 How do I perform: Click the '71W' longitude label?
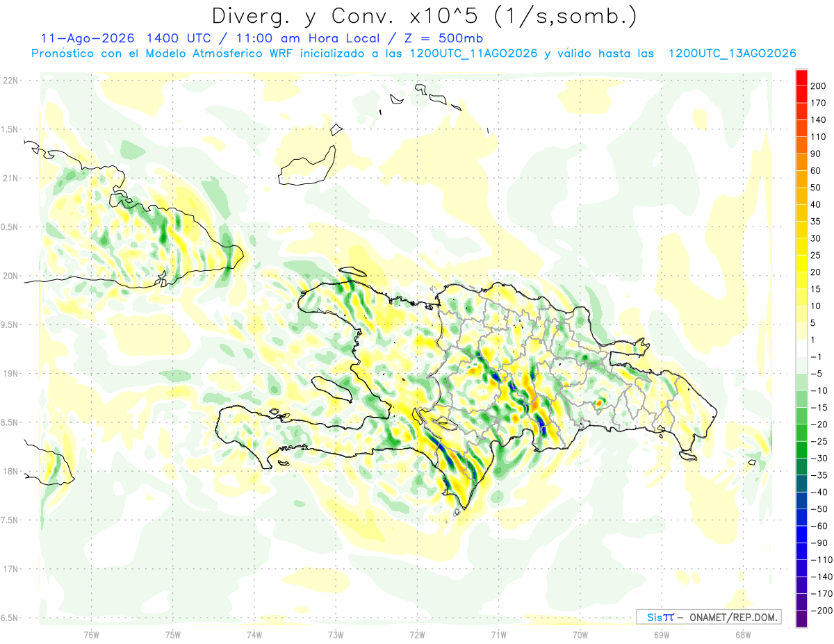point(498,635)
